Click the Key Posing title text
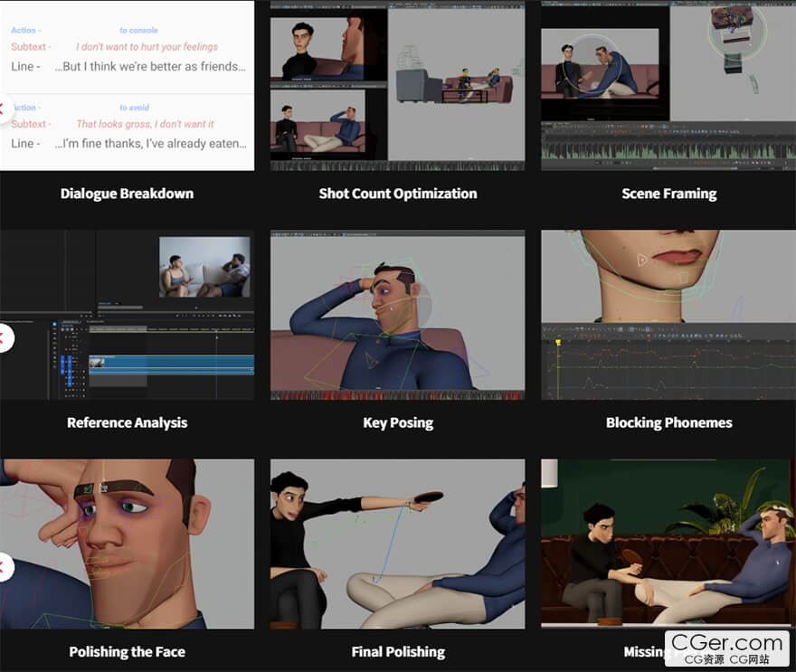Viewport: 796px width, 672px height. (x=397, y=422)
